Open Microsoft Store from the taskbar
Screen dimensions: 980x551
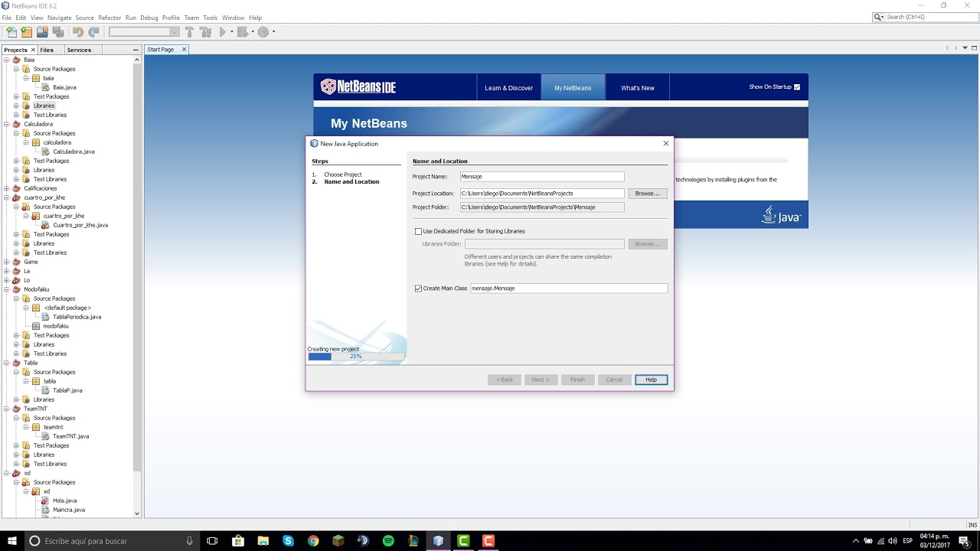pyautogui.click(x=238, y=541)
